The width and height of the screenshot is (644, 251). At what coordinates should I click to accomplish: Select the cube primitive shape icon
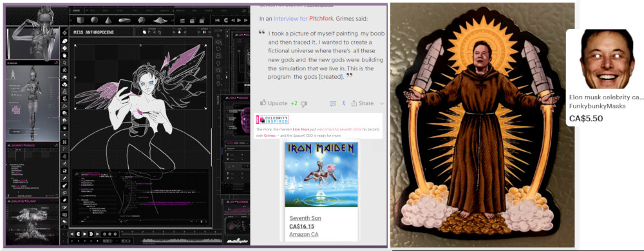point(80,20)
